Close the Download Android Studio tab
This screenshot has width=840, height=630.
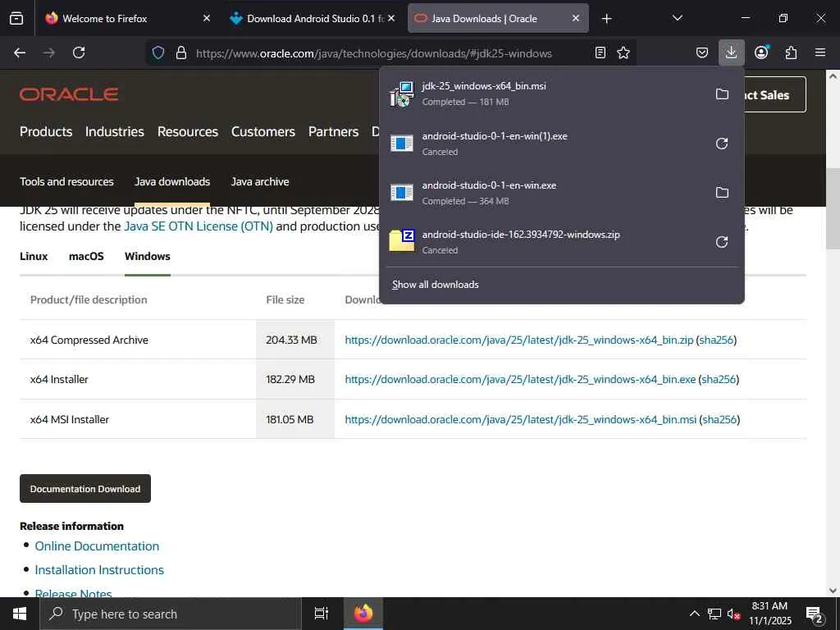(x=391, y=18)
